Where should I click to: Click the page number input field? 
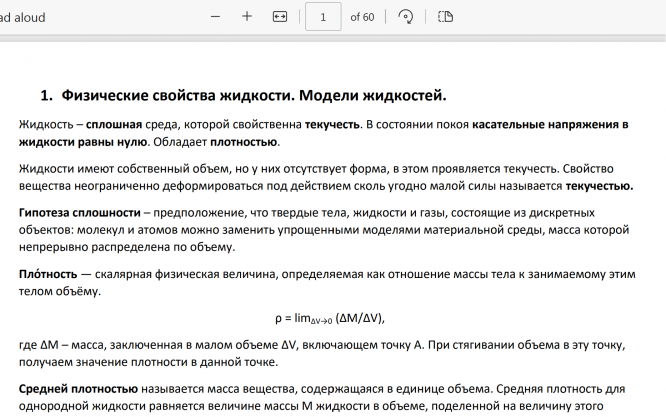pyautogui.click(x=323, y=17)
